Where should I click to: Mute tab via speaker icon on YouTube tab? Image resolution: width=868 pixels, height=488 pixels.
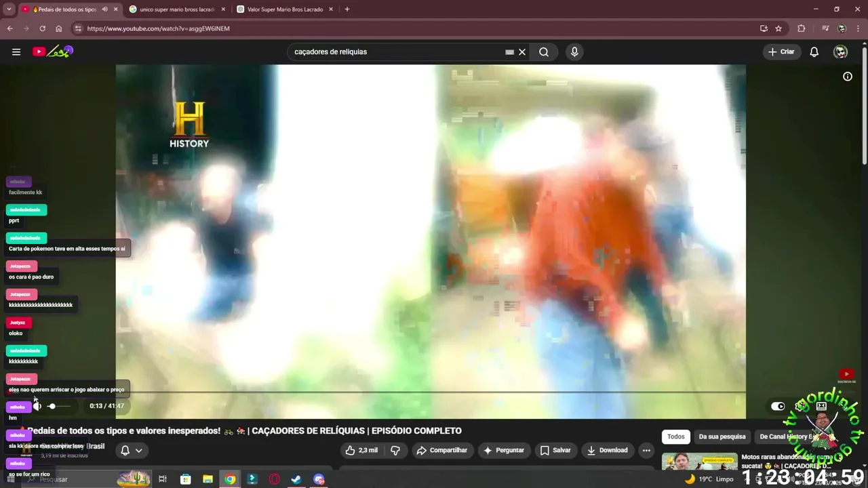click(x=104, y=9)
